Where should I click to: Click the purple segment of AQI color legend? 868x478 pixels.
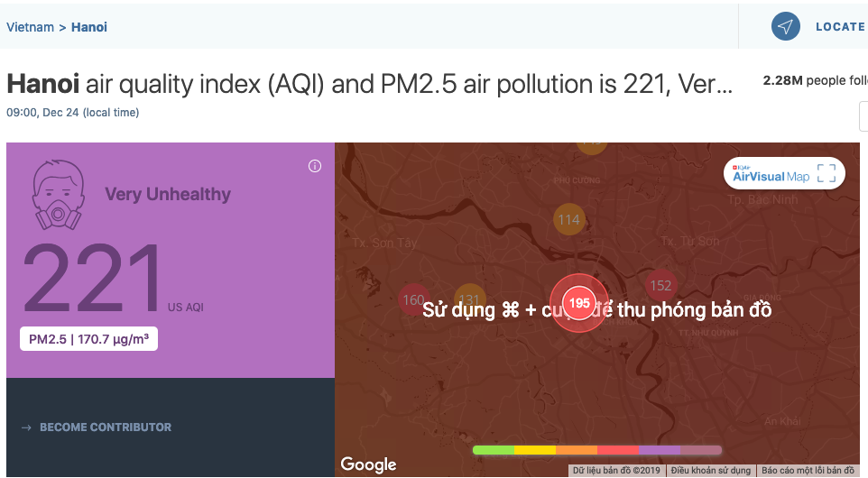pos(660,450)
